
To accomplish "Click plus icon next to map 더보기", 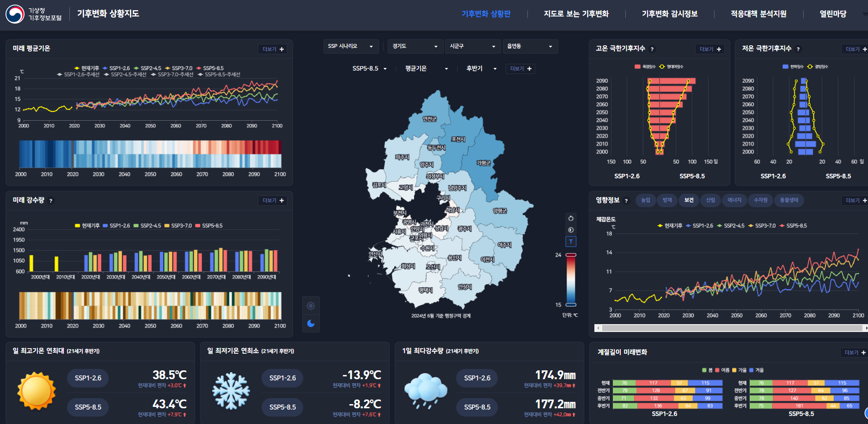I will pos(529,68).
